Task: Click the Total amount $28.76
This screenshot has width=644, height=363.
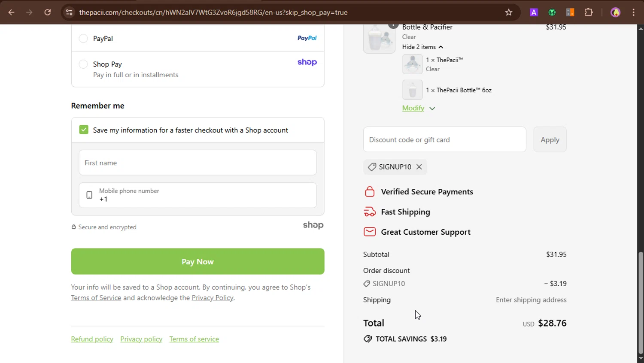Action: 552,323
